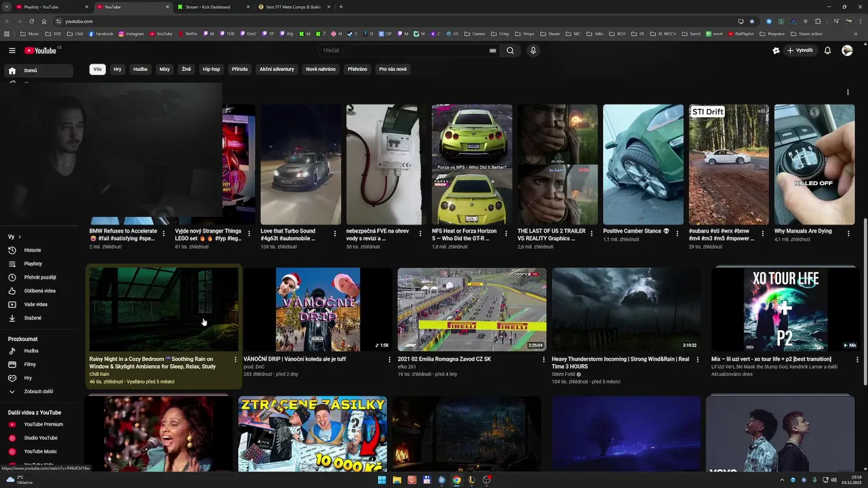The image size is (868, 488).
Task: Open options for Positive Camber Stance short
Action: click(677, 234)
